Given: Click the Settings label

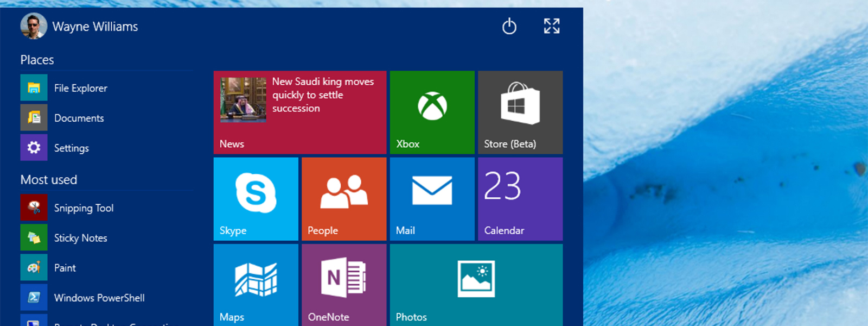Looking at the screenshot, I should coord(72,148).
